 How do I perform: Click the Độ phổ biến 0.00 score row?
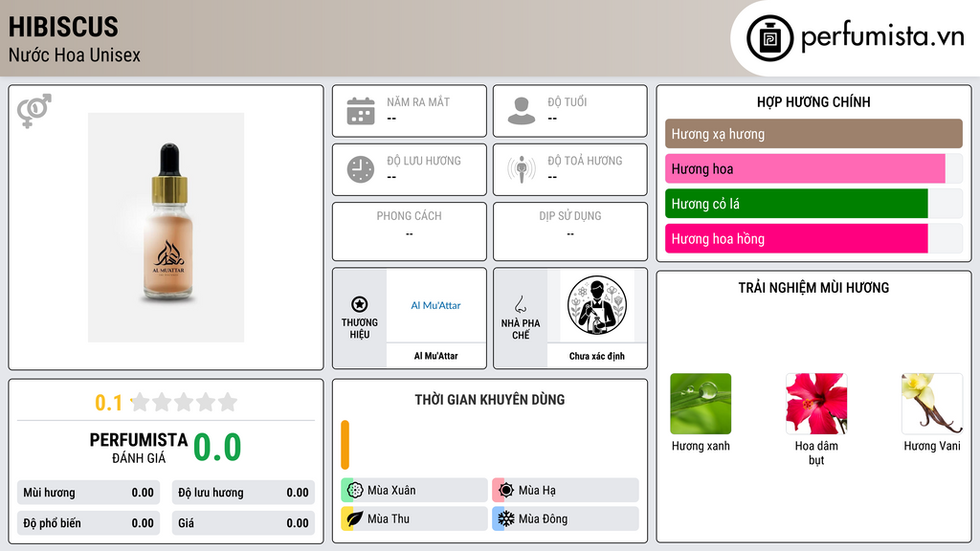pyautogui.click(x=88, y=523)
